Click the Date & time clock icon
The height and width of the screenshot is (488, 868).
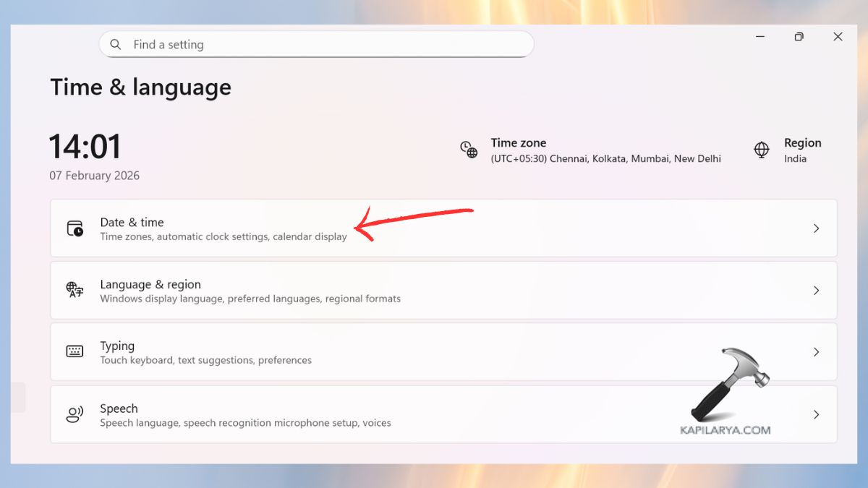click(75, 228)
